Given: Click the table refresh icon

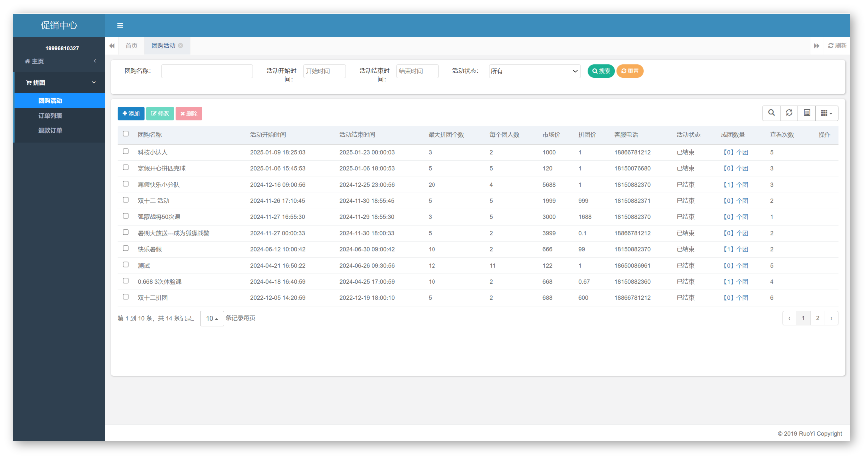Looking at the screenshot, I should pyautogui.click(x=789, y=113).
